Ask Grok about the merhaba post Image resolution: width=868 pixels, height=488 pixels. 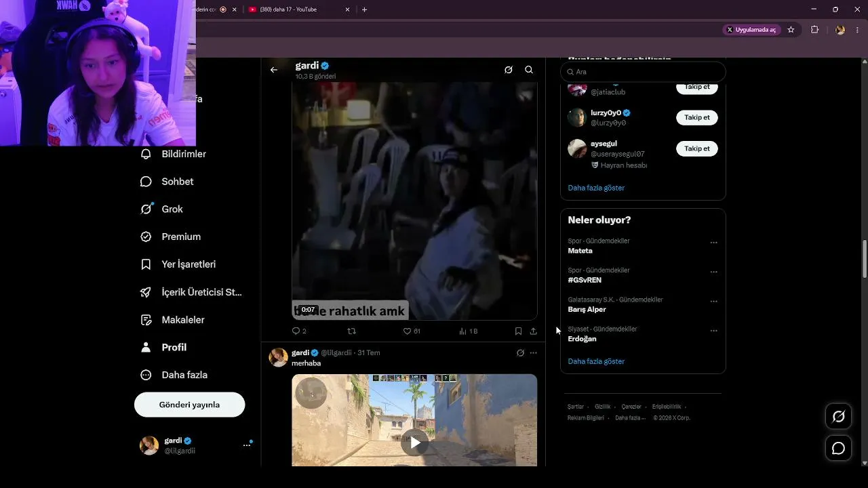pyautogui.click(x=520, y=353)
